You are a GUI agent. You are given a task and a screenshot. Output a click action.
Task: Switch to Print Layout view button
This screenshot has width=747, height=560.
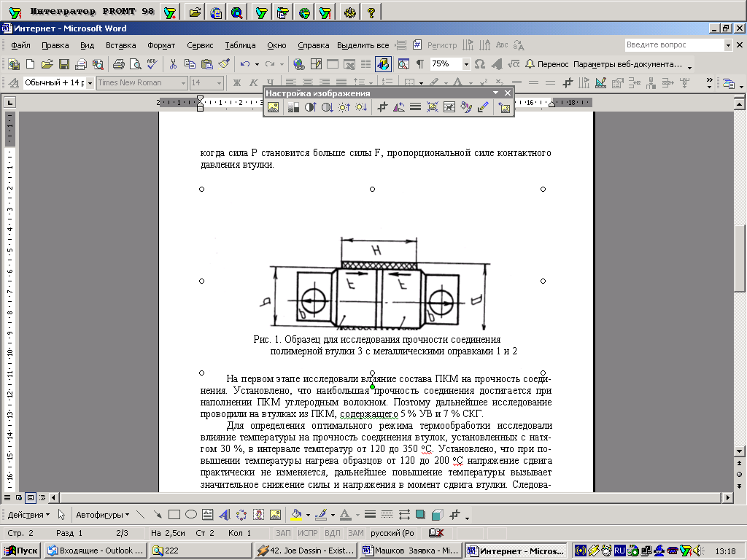(x=31, y=497)
